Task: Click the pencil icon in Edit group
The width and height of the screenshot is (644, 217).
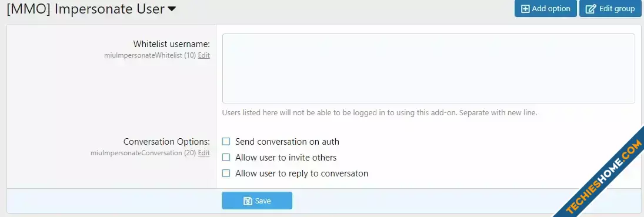Action: click(590, 9)
